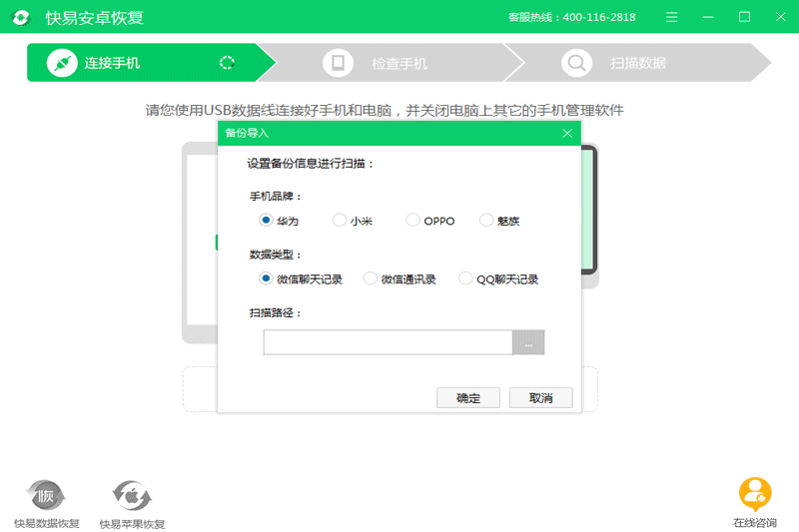Viewport: 799px width, 532px height.
Task: Close the 备份导入 dialog
Action: pos(567,134)
